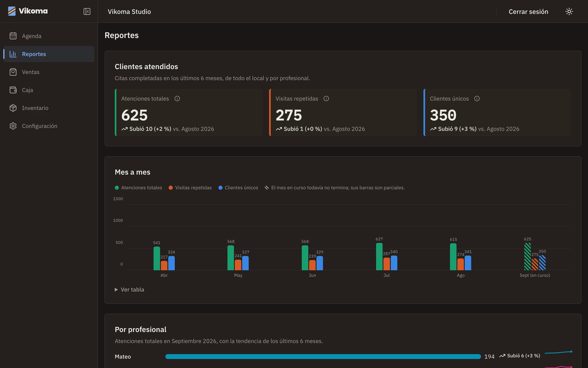Click the Mateo professional name

[123, 356]
